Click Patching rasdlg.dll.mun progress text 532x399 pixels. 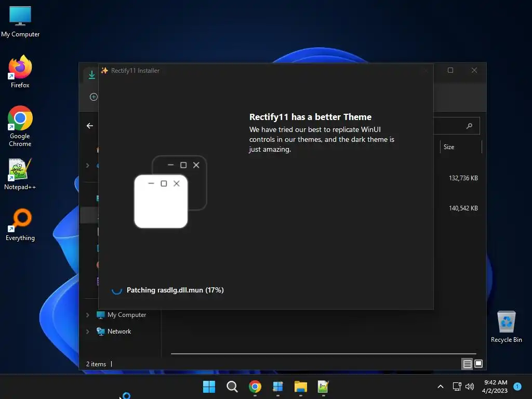point(175,290)
